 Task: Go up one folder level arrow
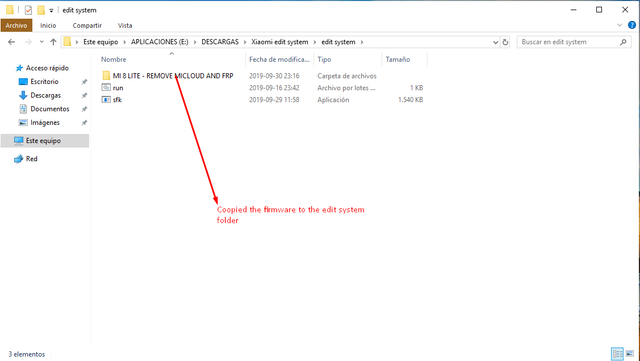(53, 42)
